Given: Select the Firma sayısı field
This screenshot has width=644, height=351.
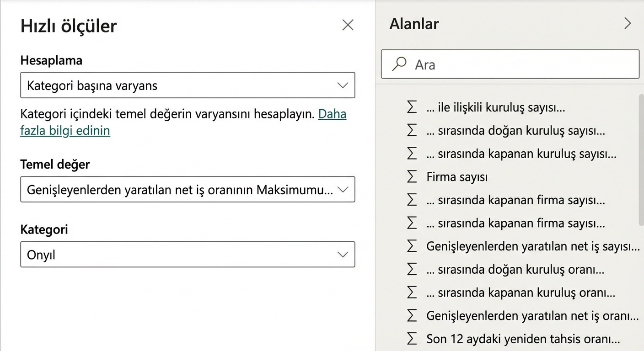Looking at the screenshot, I should click(x=457, y=177).
